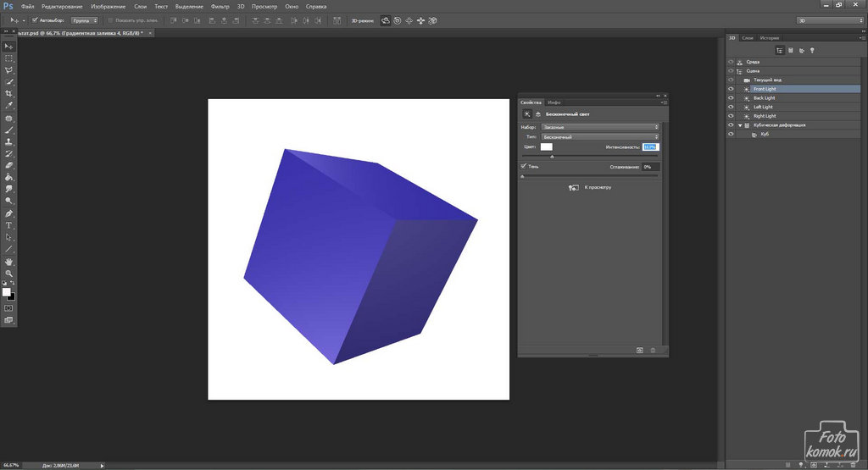
Task: Open the Тип light type dropdown
Action: click(600, 136)
